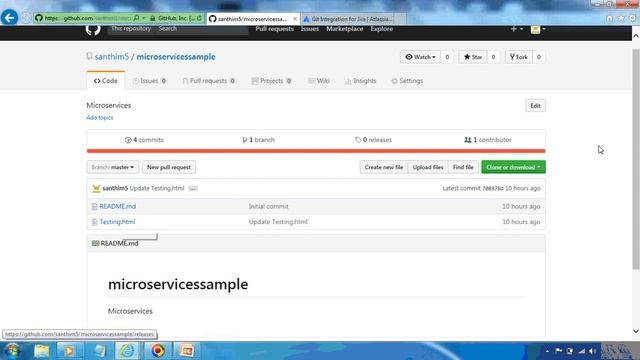Open the Testing.html file
The height and width of the screenshot is (360, 640).
(117, 222)
